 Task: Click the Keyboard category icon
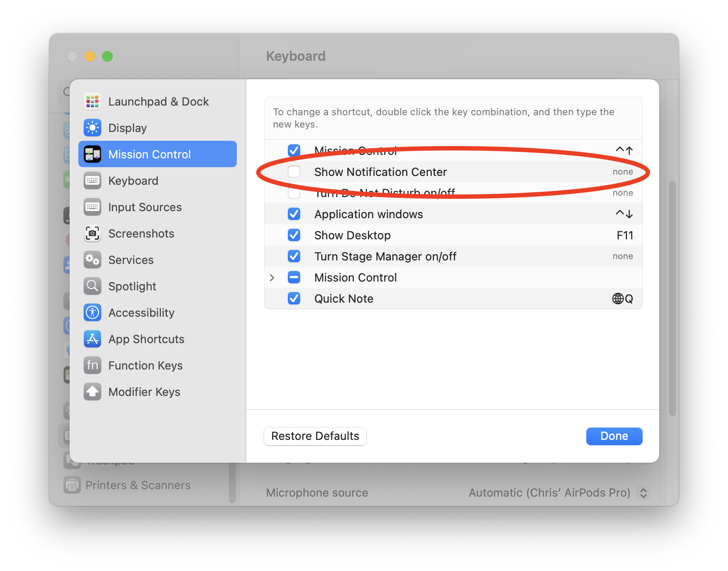coord(92,181)
